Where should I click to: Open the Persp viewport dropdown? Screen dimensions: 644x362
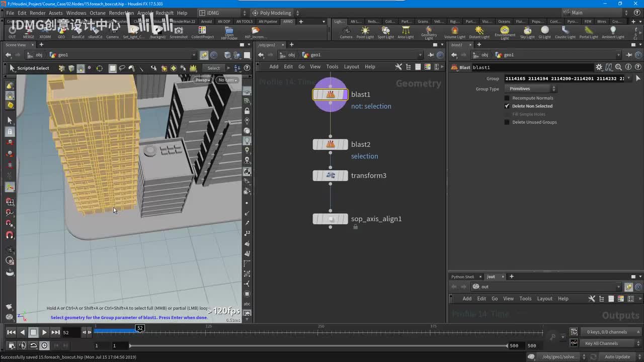click(x=202, y=80)
